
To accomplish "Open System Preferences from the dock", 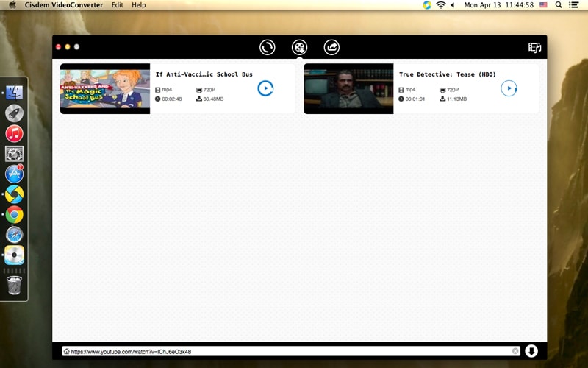I will click(x=14, y=154).
